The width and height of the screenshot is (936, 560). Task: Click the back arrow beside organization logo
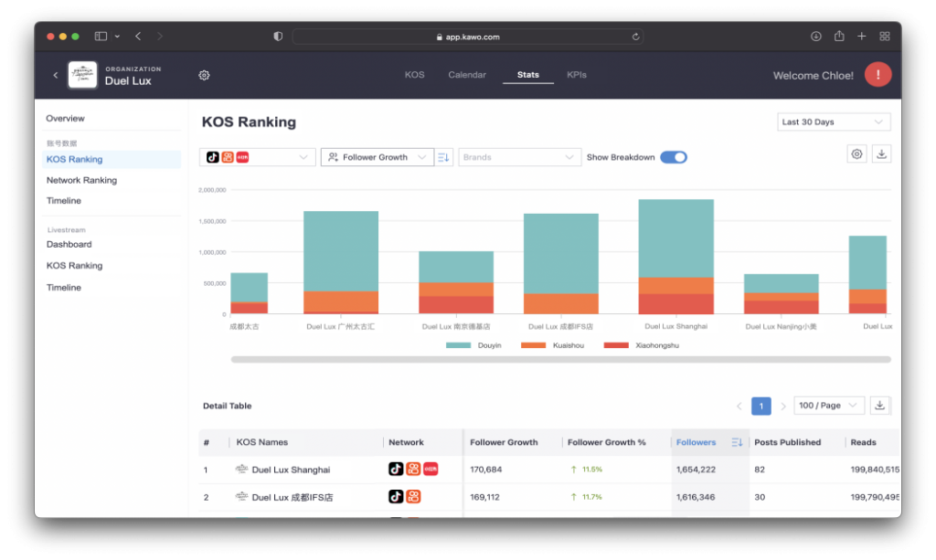(55, 76)
